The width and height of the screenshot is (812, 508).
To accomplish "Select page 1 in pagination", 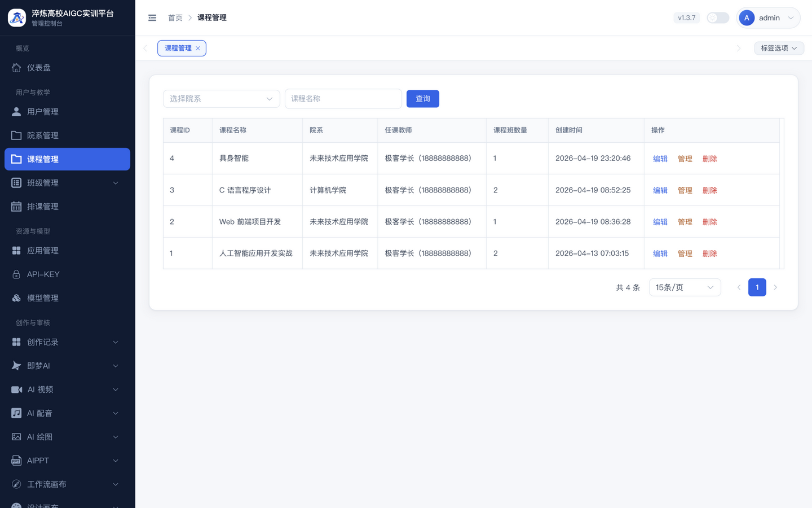I will pos(757,287).
